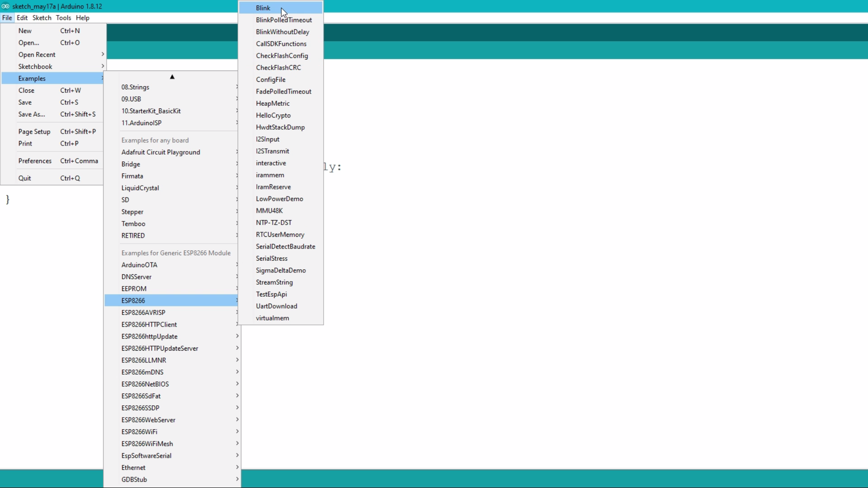Image resolution: width=868 pixels, height=488 pixels.
Task: Expand the Stepper examples submenu
Action: click(172, 212)
